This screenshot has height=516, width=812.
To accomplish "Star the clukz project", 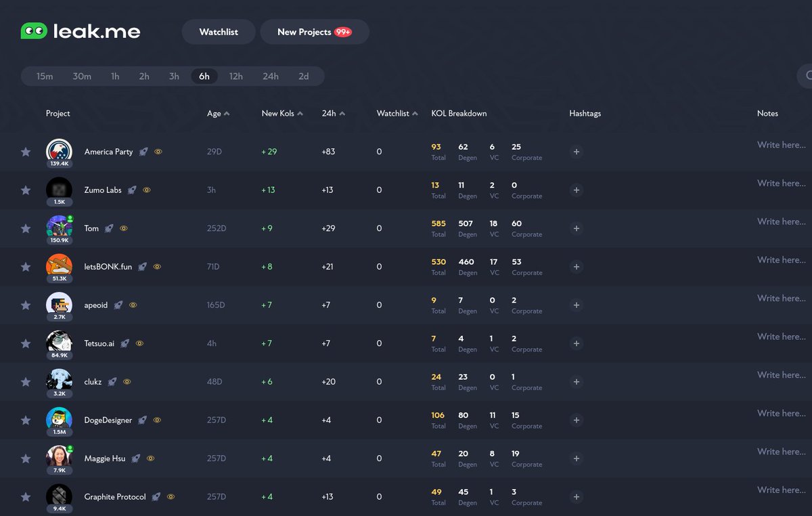I will click(26, 382).
